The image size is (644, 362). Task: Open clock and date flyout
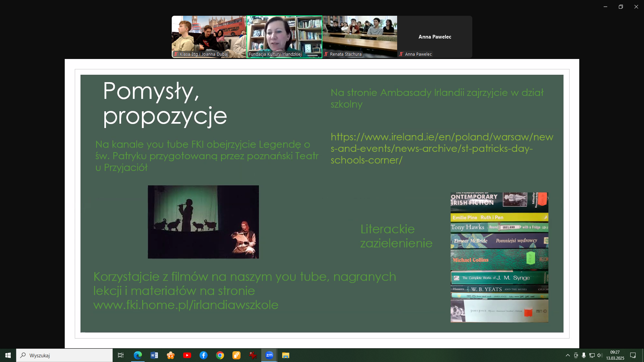pos(615,355)
